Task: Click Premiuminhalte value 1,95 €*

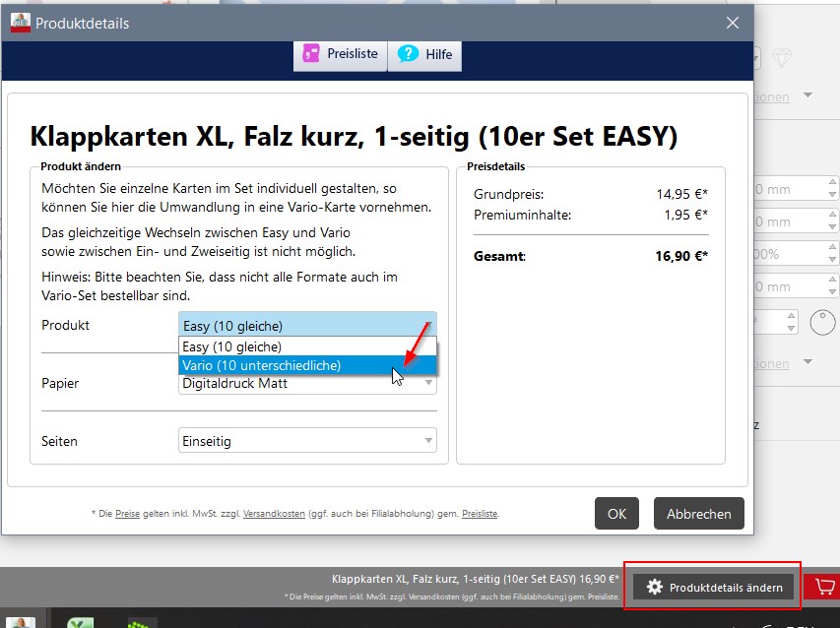Action: click(685, 215)
